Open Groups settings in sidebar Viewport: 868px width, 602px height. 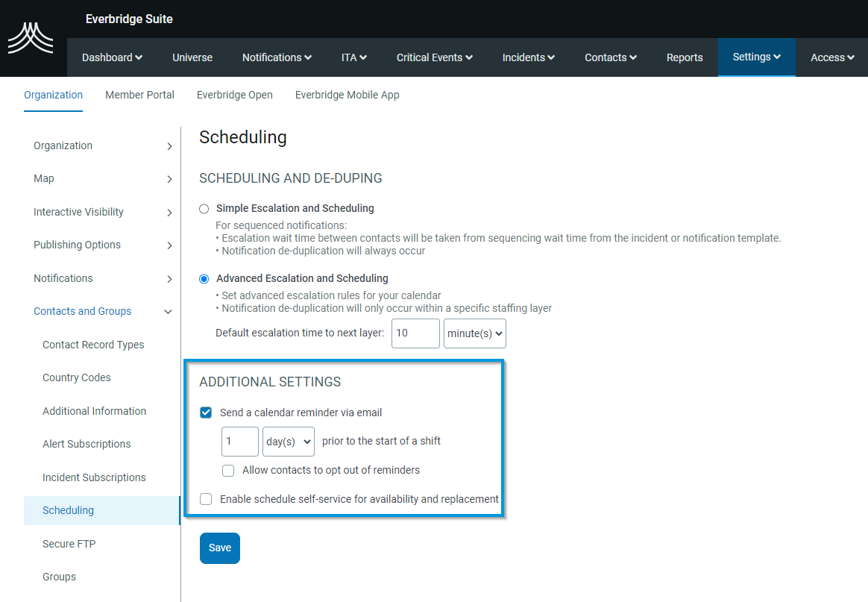coord(59,577)
